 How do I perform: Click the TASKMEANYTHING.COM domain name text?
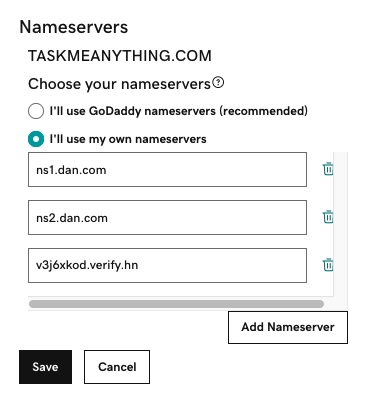(x=120, y=56)
